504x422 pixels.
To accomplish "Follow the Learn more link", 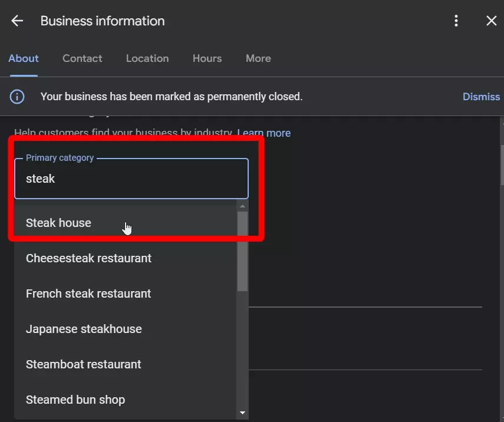I will point(263,133).
